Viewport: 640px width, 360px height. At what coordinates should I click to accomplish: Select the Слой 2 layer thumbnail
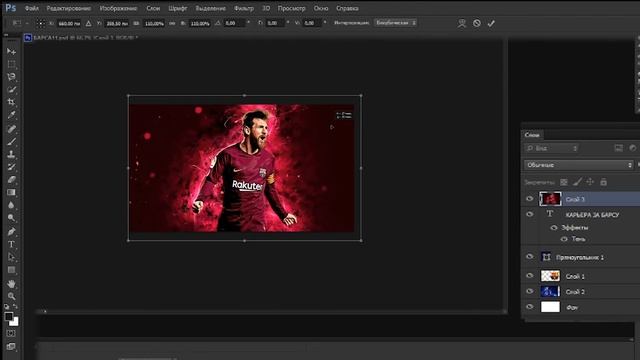click(550, 291)
